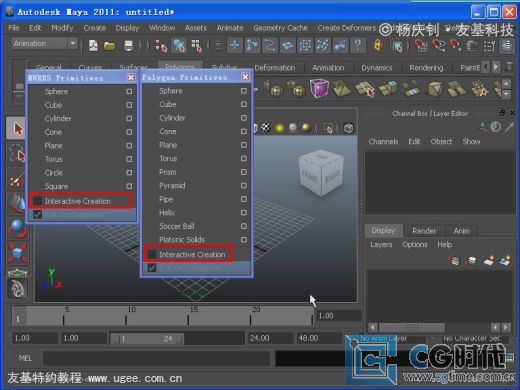
Task: Open Channels menu in Channel Box
Action: [383, 141]
